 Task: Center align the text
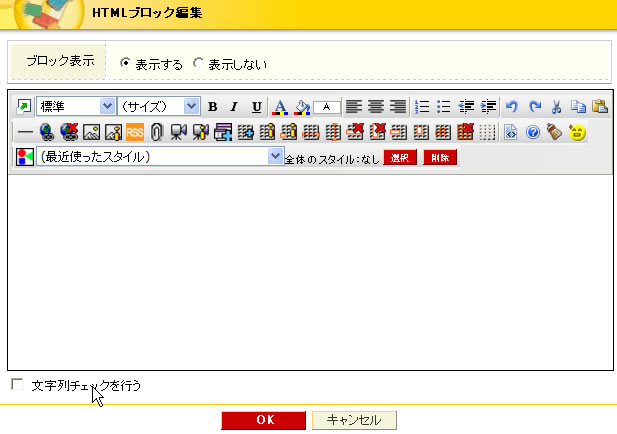376,107
